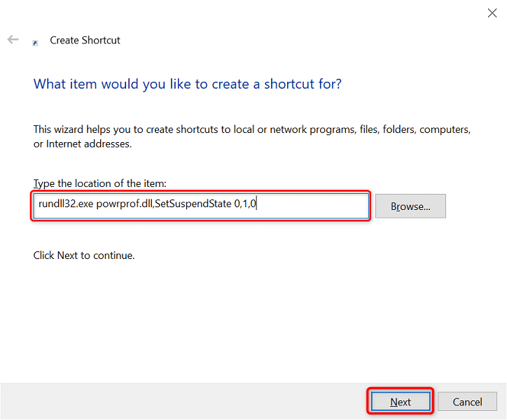Click the 'What item would you like' heading
The image size is (507, 420).
pos(188,85)
